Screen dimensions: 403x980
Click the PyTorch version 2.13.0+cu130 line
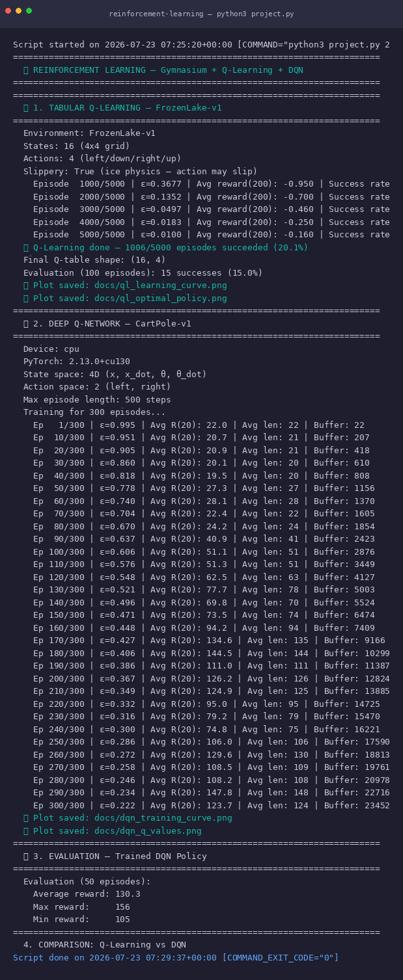click(x=77, y=362)
